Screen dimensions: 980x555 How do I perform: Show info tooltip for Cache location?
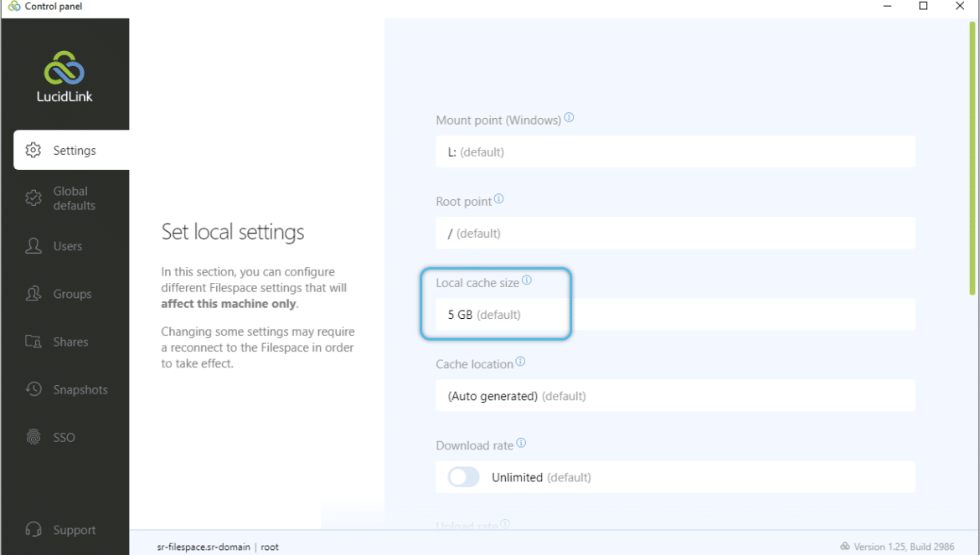(x=521, y=362)
